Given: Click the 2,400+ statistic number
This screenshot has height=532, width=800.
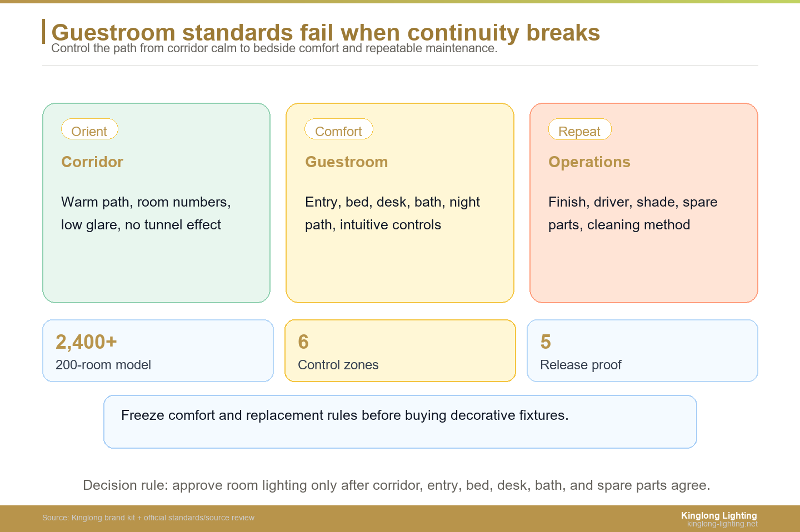Looking at the screenshot, I should [86, 342].
